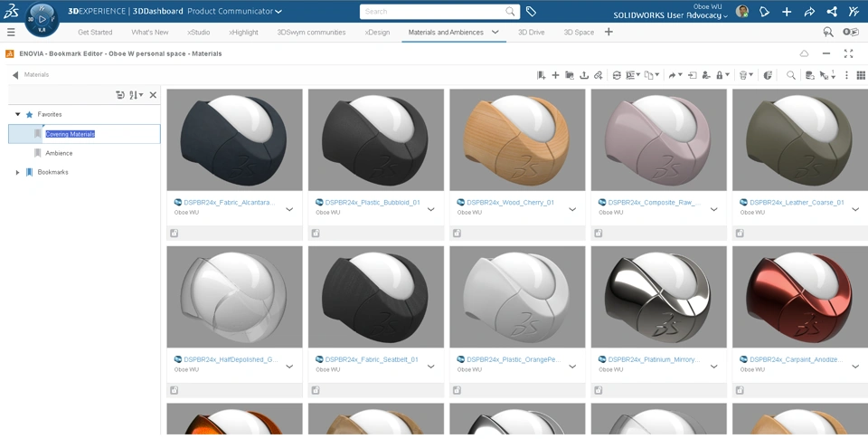Open the Materials and Ambiences tab chevron
Viewport: 868px width, 439px height.
[495, 33]
